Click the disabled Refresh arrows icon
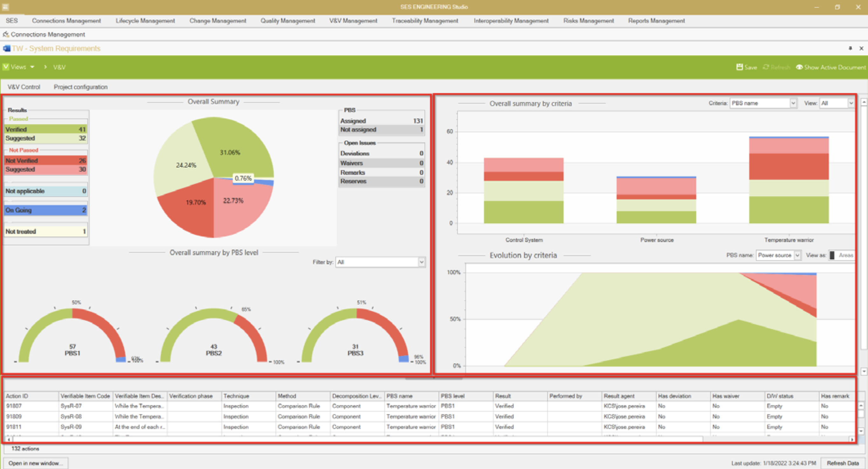 pyautogui.click(x=766, y=67)
